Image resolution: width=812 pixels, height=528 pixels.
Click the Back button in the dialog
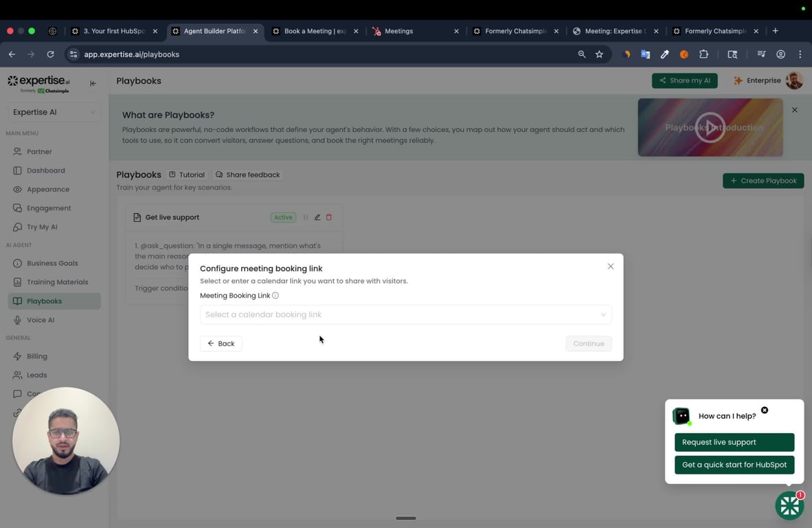click(x=221, y=344)
